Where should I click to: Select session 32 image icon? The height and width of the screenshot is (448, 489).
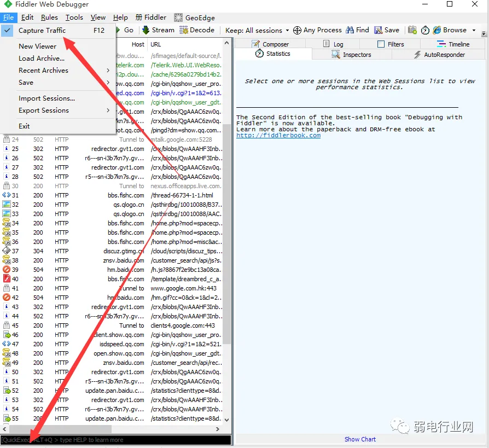[x=6, y=205]
